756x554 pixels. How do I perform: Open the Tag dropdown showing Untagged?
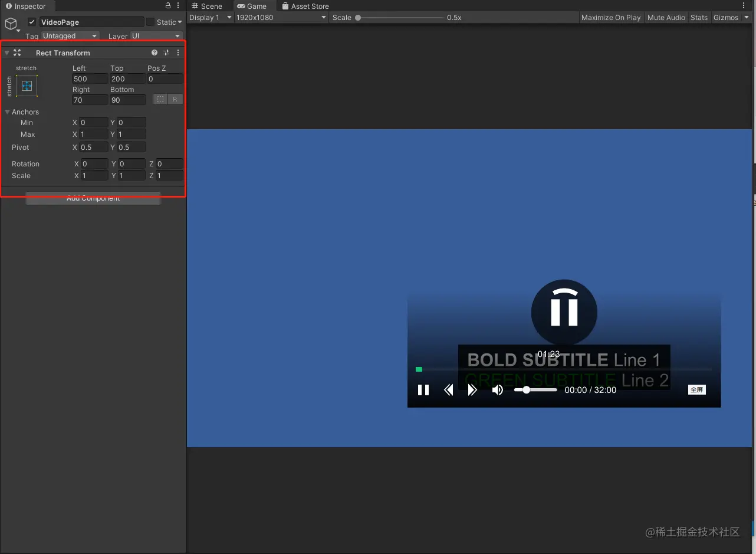[70, 36]
